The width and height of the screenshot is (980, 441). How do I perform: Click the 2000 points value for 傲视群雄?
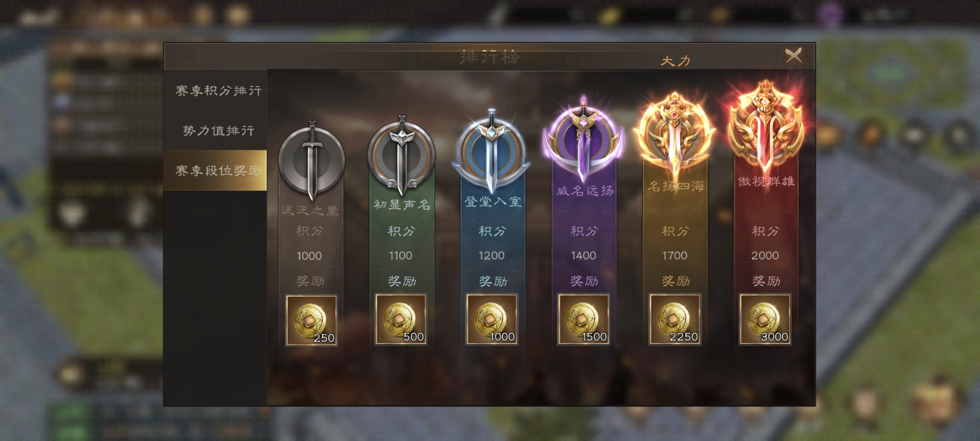(765, 255)
